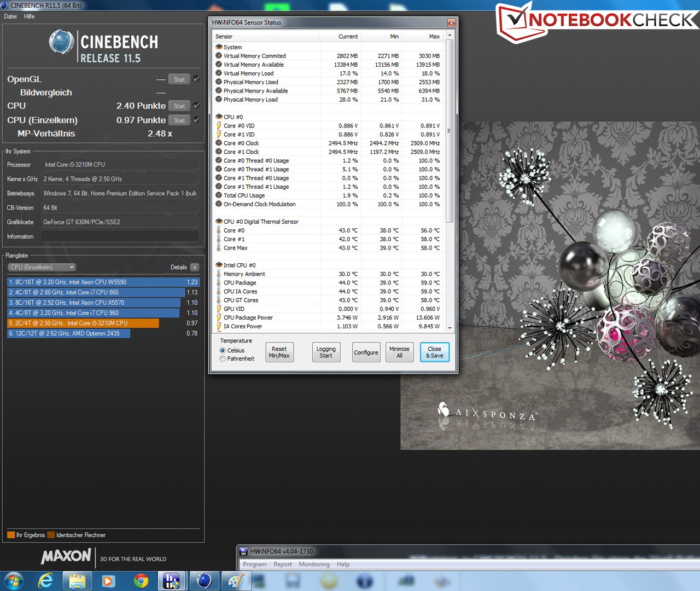Click the CPU #0 Digital Thermal Sensor icon
Image resolution: width=700 pixels, height=591 pixels.
tap(219, 222)
